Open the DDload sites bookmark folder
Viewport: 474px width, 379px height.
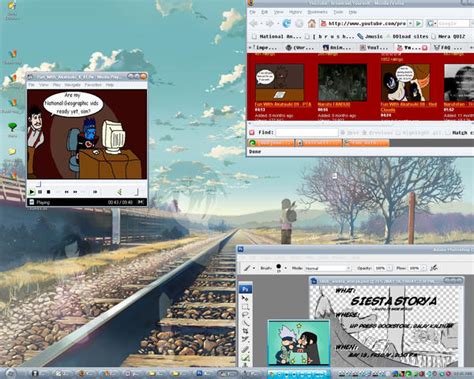(x=407, y=36)
